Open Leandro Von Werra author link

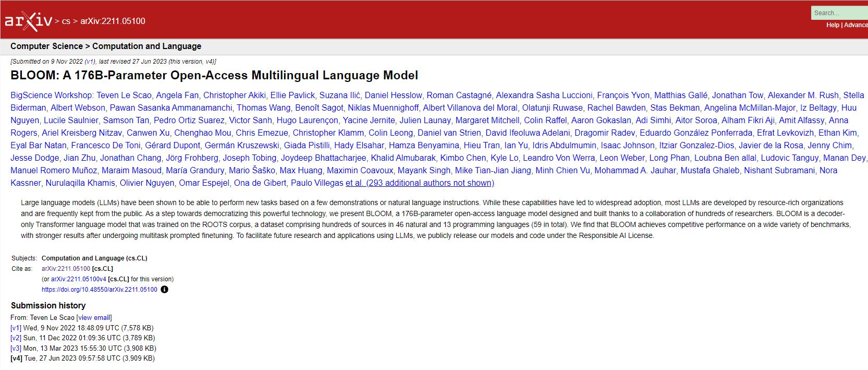(x=559, y=158)
